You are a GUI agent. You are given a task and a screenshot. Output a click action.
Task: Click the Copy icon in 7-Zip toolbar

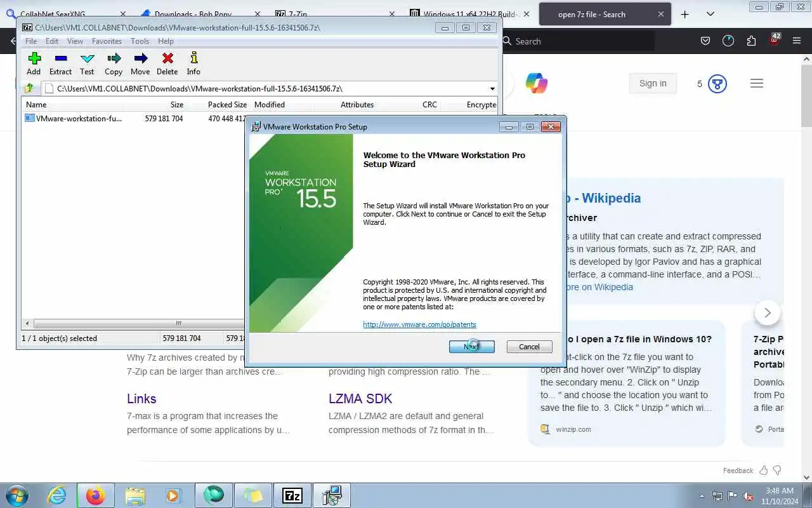114,58
